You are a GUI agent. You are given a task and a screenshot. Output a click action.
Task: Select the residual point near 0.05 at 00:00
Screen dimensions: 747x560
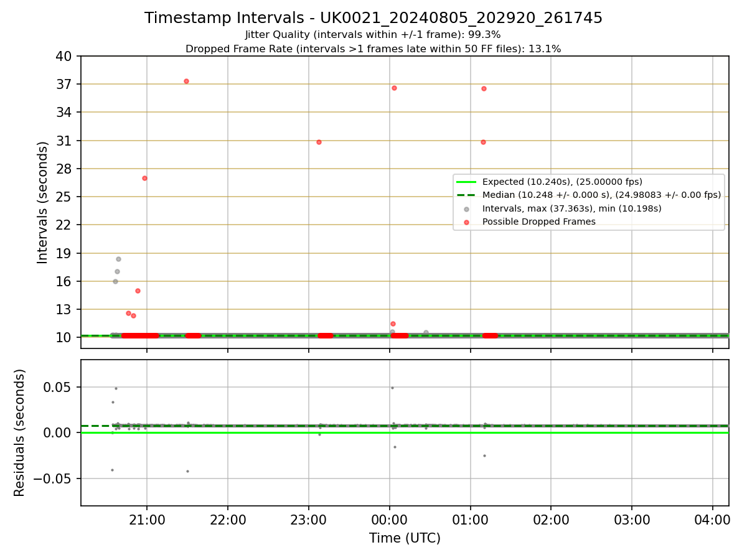[x=392, y=388]
